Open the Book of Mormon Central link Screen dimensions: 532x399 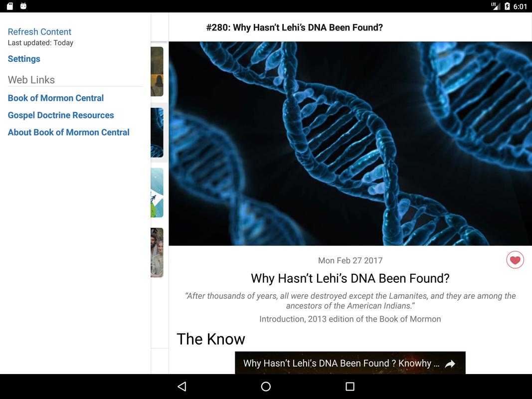[56, 98]
